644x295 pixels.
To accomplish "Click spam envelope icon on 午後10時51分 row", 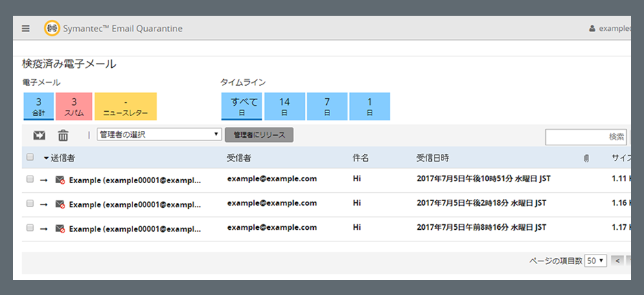I will tap(60, 180).
